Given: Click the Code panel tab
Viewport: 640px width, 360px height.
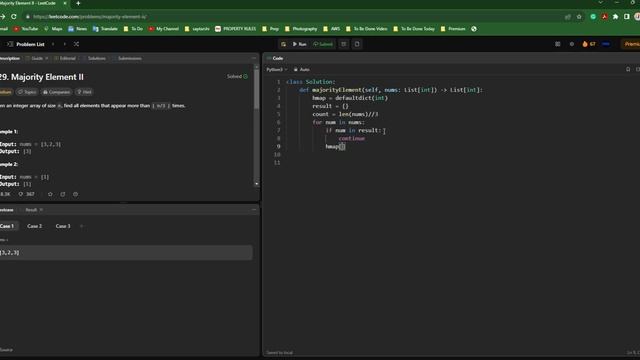Looking at the screenshot, I should [275, 58].
